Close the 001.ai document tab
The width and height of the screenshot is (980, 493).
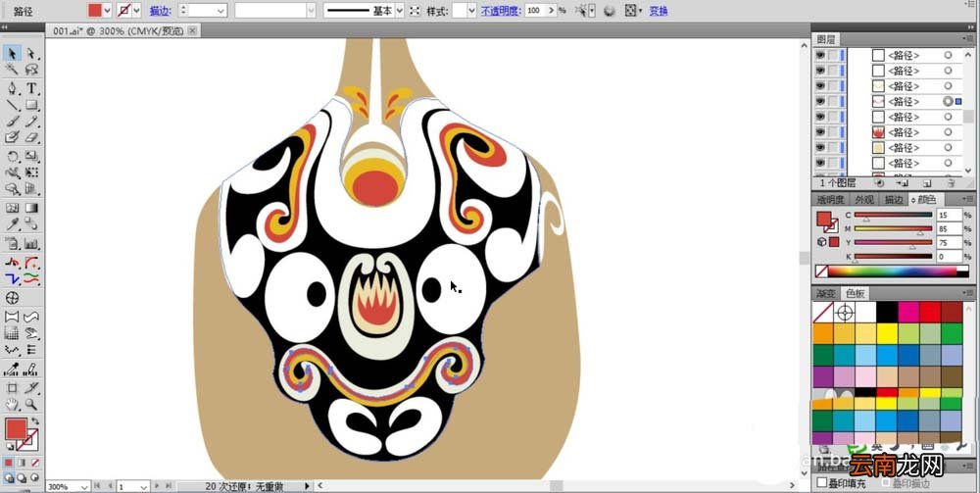pyautogui.click(x=192, y=30)
